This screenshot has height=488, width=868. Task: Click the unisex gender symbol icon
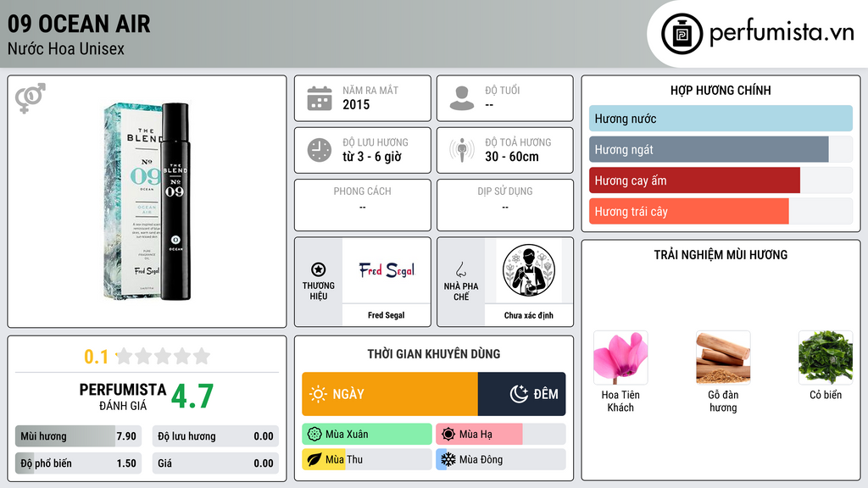31,98
